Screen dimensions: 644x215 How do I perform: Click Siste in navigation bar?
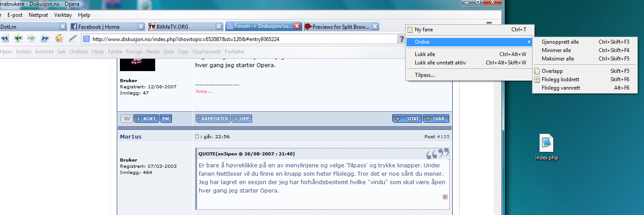[169, 52]
